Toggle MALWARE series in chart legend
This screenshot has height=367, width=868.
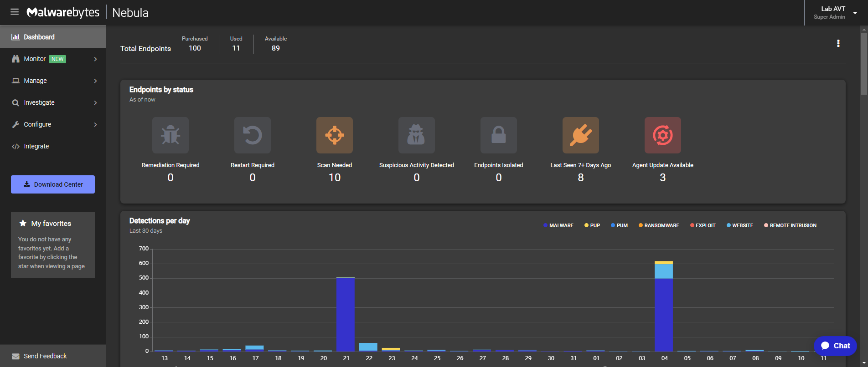tap(558, 225)
